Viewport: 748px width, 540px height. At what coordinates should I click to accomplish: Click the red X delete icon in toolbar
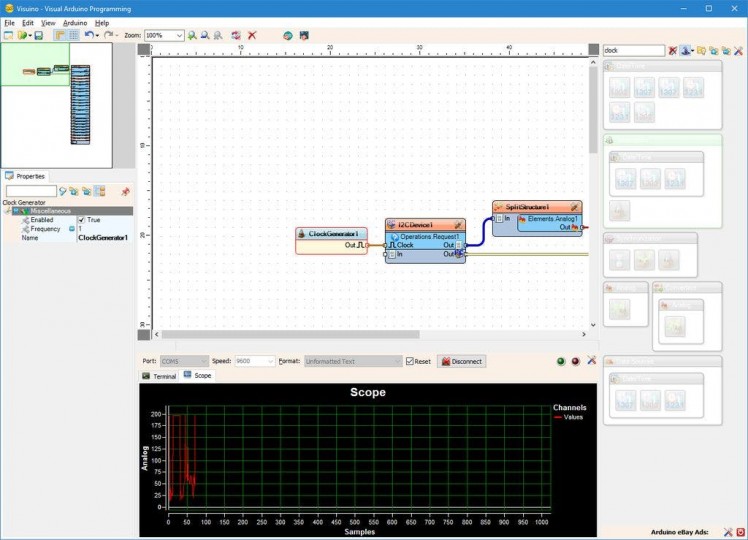point(252,35)
